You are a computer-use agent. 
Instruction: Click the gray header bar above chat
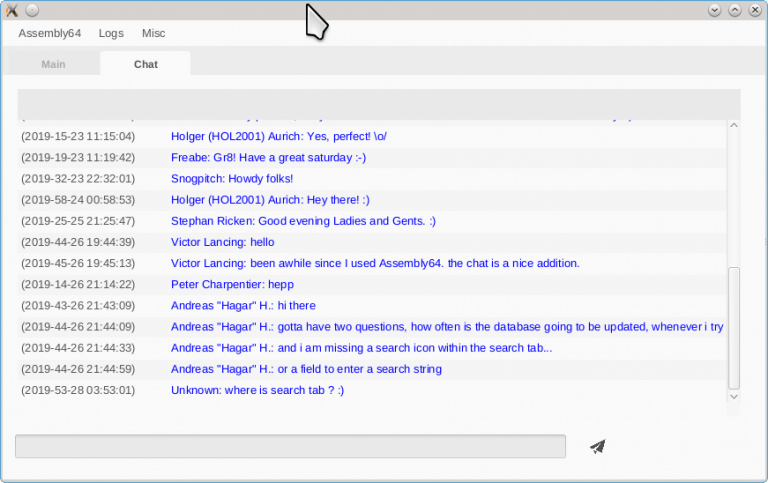[379, 104]
